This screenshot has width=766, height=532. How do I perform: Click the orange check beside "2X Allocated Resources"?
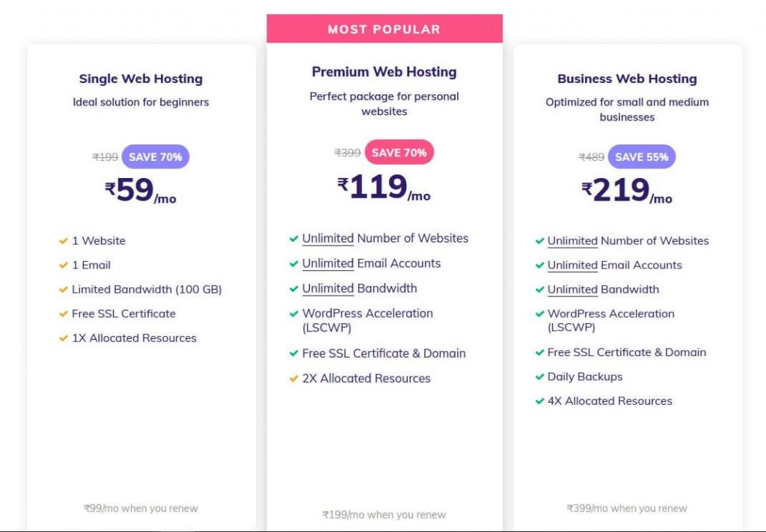pyautogui.click(x=293, y=379)
